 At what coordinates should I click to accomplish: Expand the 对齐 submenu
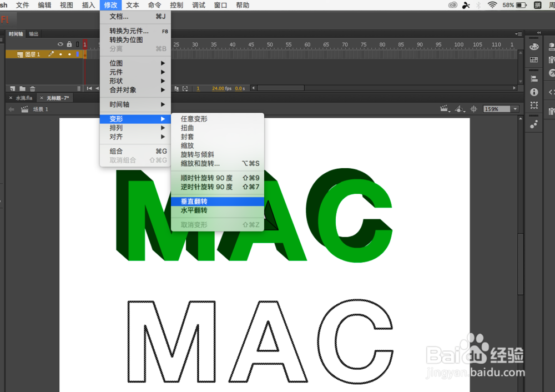(x=135, y=137)
